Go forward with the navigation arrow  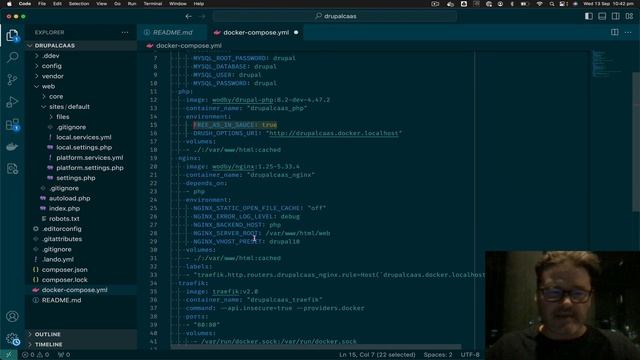[202, 16]
